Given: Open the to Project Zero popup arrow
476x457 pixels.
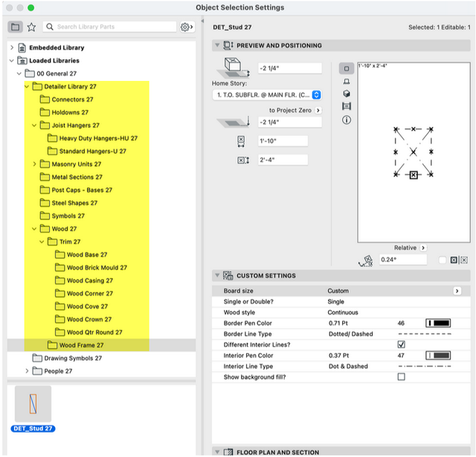Looking at the screenshot, I should pyautogui.click(x=318, y=111).
